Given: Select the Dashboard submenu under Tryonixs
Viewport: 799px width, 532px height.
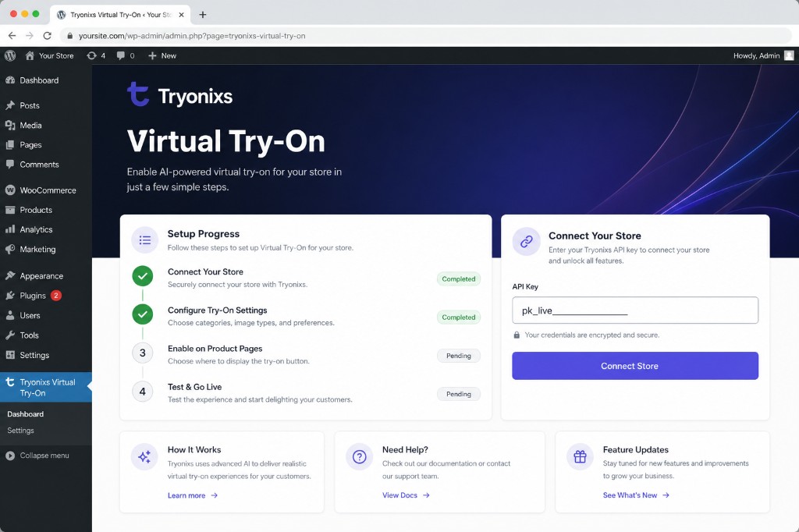Looking at the screenshot, I should [26, 413].
